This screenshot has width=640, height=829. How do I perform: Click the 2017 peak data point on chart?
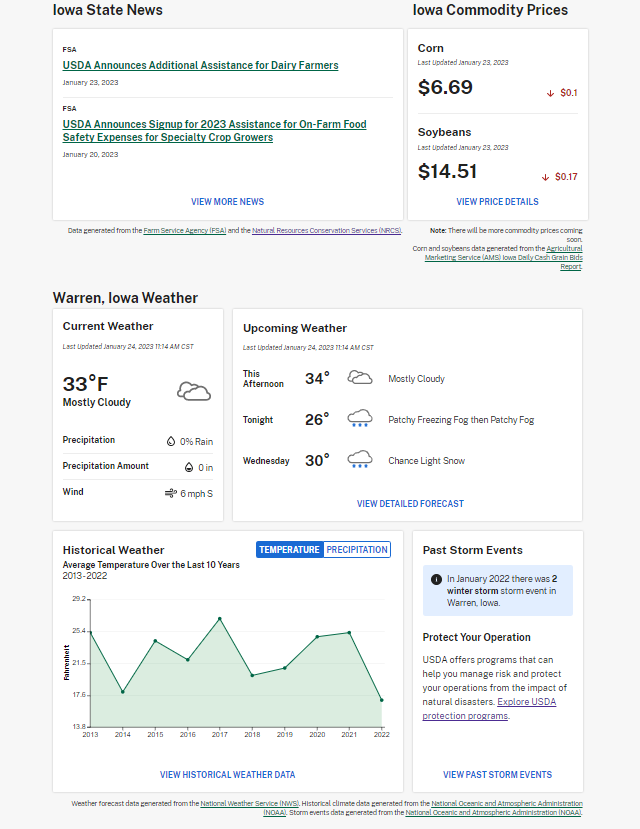point(220,619)
